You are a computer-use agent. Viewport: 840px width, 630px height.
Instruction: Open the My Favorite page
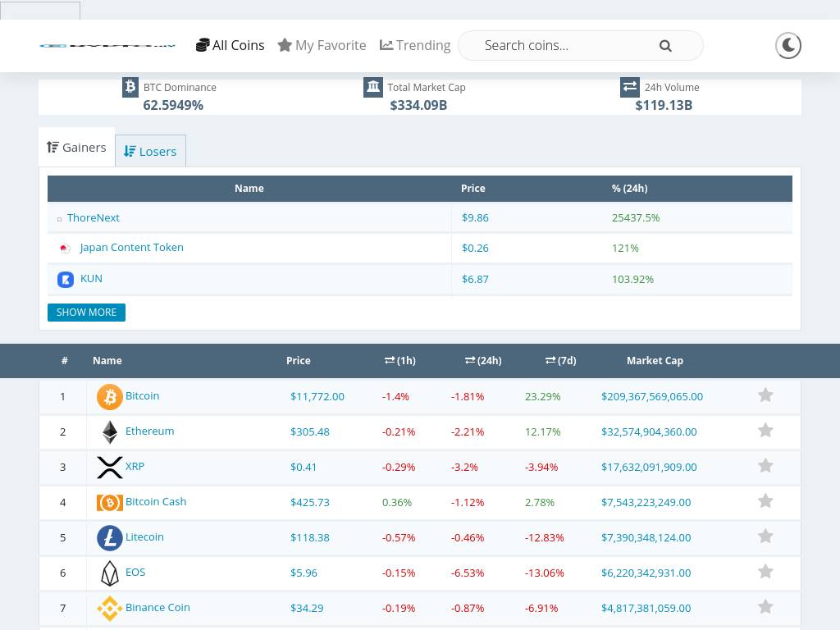coord(322,46)
